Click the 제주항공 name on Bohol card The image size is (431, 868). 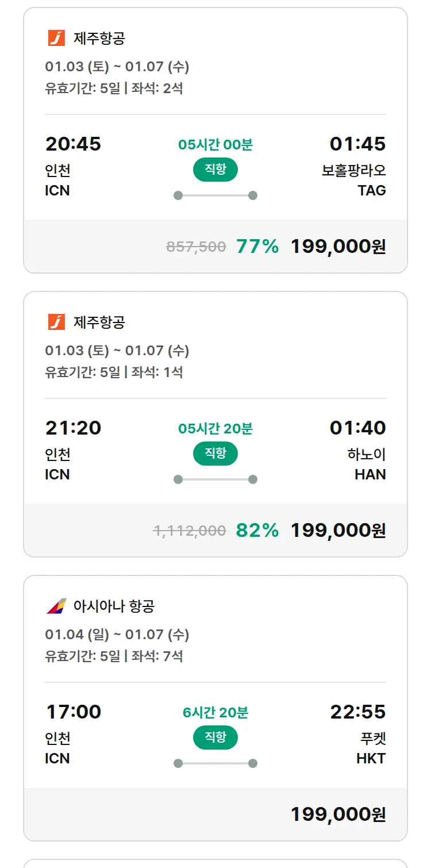(x=99, y=39)
